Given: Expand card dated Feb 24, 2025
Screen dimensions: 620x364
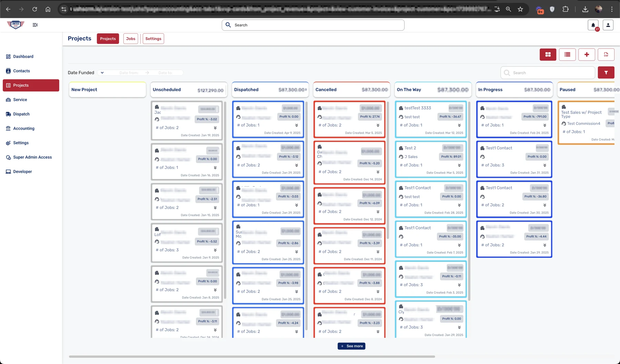Looking at the screenshot, I should click(x=545, y=125).
